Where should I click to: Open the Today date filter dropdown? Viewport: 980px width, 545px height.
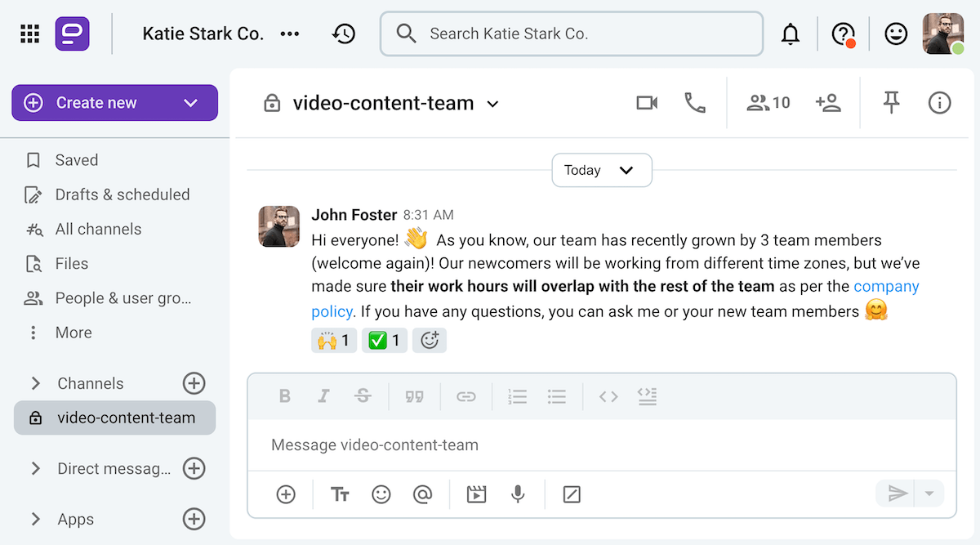point(602,170)
